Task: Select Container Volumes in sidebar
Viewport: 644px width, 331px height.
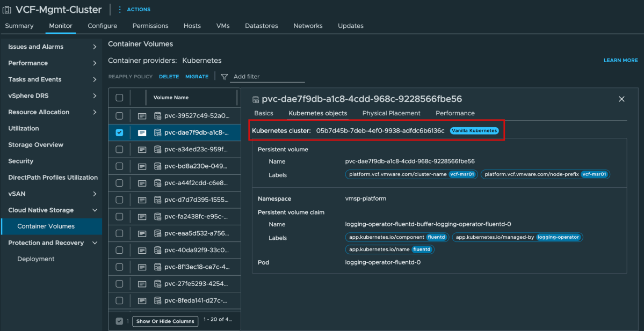Action: tap(51, 226)
